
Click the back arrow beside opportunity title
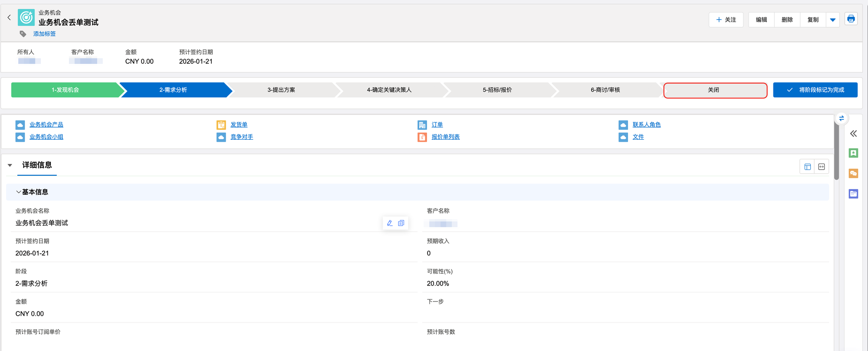click(9, 17)
